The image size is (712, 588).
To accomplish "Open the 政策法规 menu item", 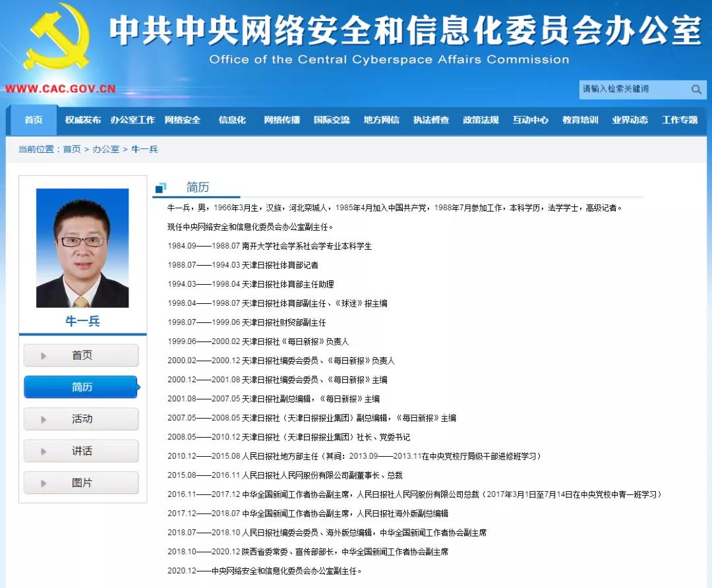I will coord(481,120).
